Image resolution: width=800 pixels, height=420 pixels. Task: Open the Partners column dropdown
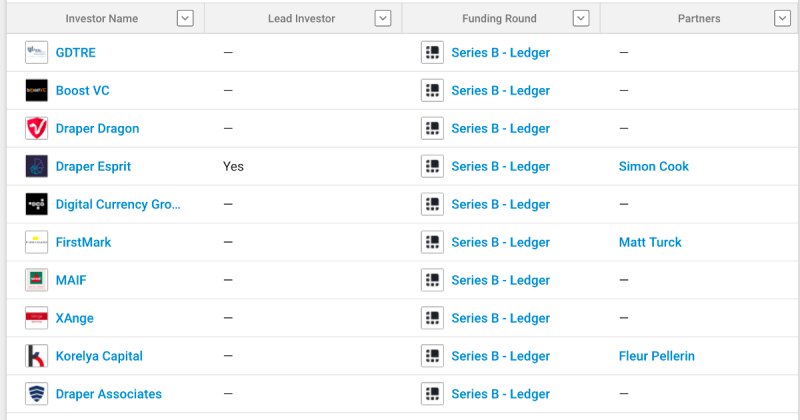point(782,18)
